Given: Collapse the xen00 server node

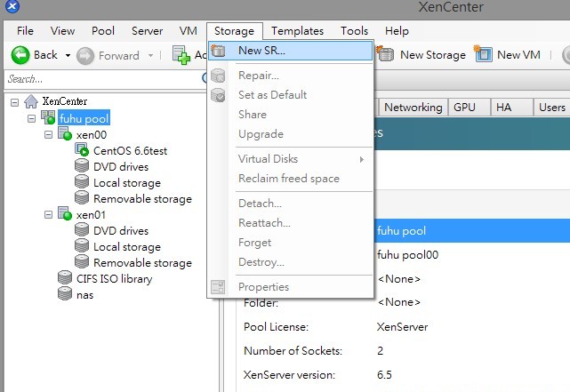Looking at the screenshot, I should tap(48, 135).
